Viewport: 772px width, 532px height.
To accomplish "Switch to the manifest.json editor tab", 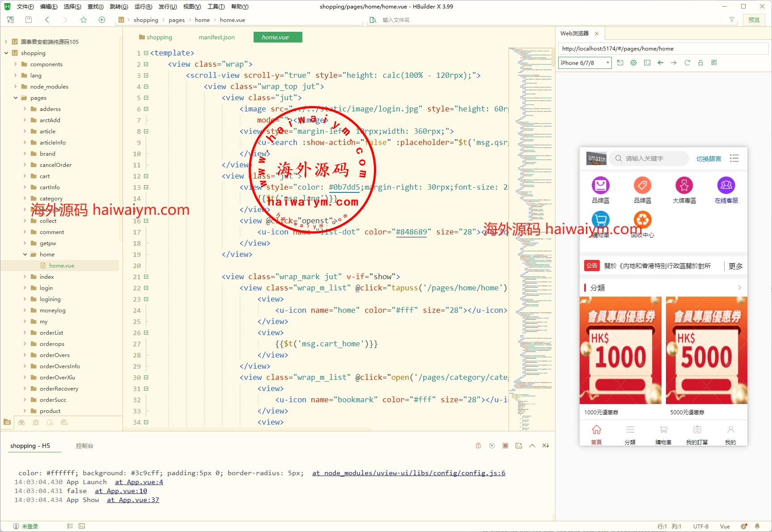I will (216, 37).
